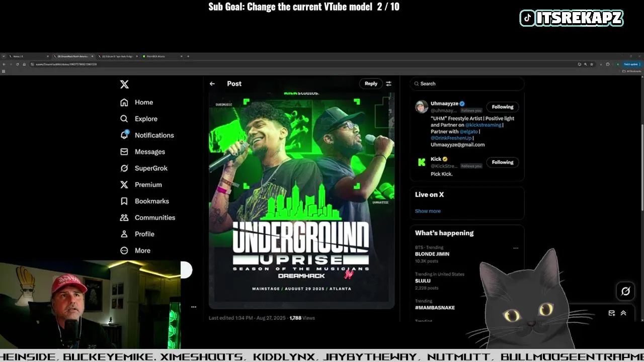Open the Explore page
The height and width of the screenshot is (362, 644).
(x=139, y=119)
